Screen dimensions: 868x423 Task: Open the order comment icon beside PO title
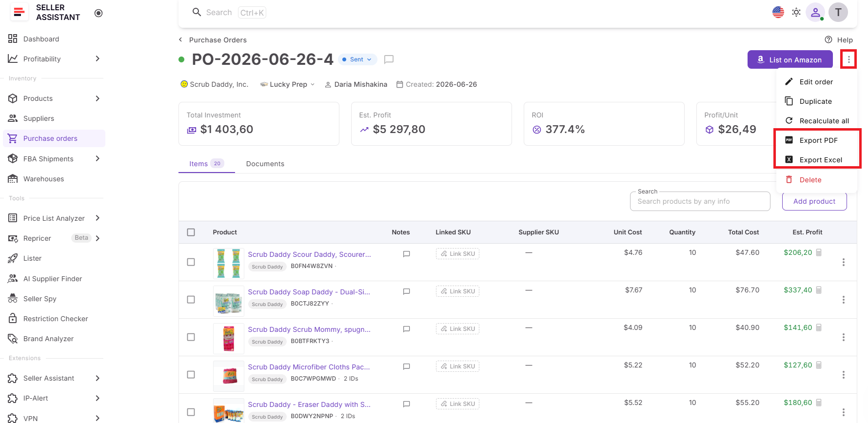point(389,59)
